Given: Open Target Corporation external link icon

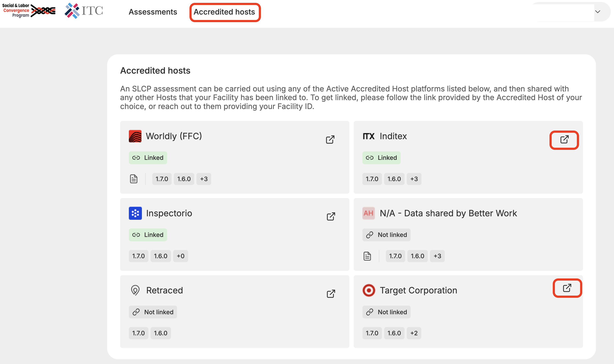Looking at the screenshot, I should click(567, 288).
